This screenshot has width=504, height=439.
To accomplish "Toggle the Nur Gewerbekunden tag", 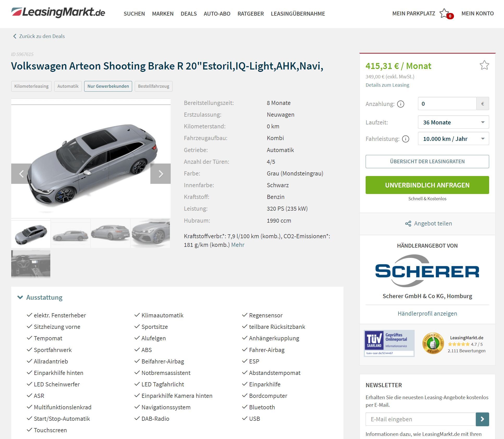I will pyautogui.click(x=108, y=86).
